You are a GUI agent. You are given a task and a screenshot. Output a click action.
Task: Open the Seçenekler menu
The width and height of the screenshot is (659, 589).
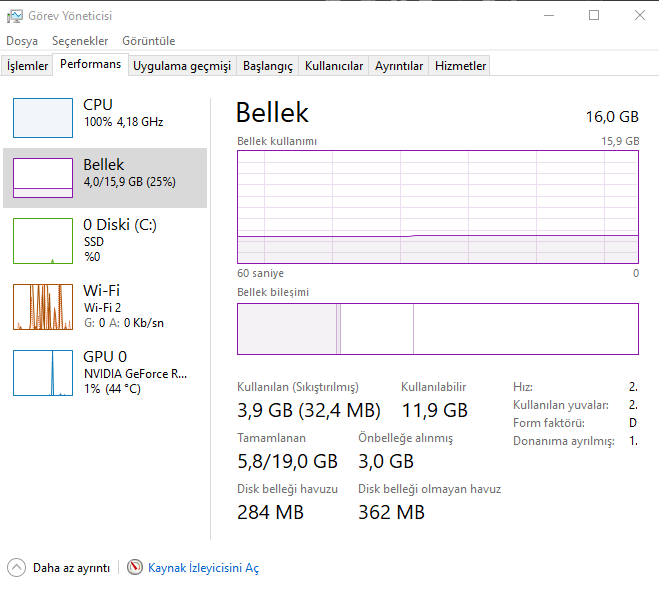click(80, 41)
